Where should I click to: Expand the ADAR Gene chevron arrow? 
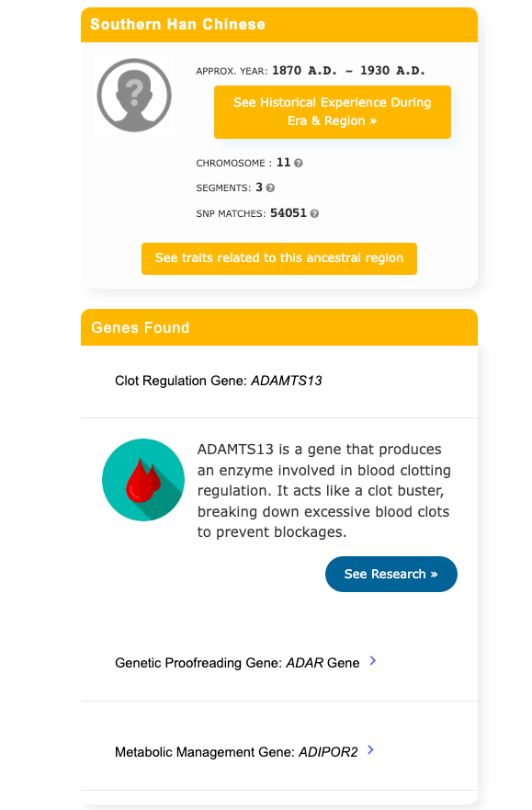coord(373,661)
